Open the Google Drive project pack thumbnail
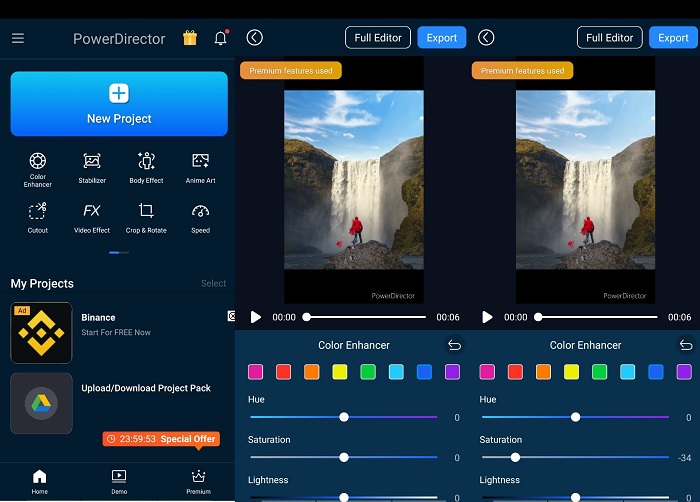This screenshot has height=502, width=700. click(41, 403)
